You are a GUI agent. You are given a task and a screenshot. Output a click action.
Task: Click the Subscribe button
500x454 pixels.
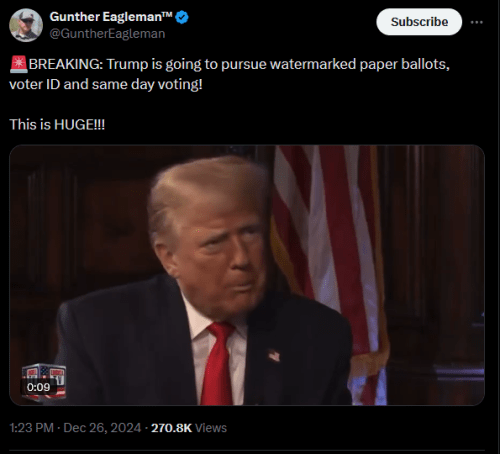pyautogui.click(x=419, y=22)
